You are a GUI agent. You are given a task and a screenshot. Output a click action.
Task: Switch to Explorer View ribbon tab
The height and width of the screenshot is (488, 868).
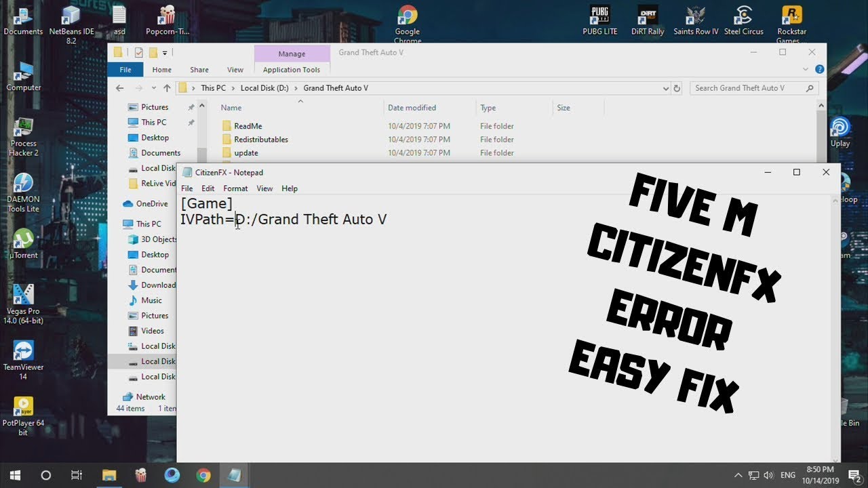(235, 70)
